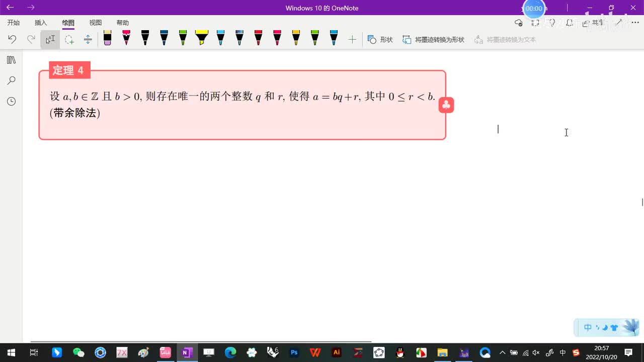Activate the insert space tool
The image size is (644, 362).
tap(88, 39)
